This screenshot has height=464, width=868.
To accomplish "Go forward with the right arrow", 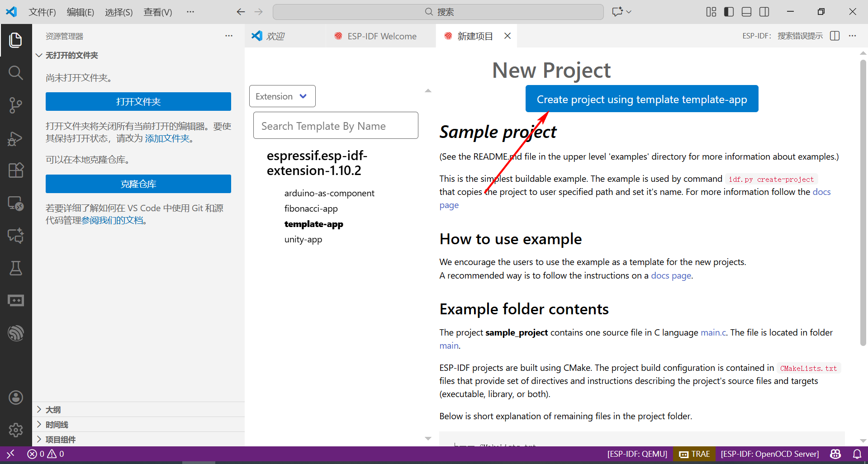I will (x=259, y=12).
